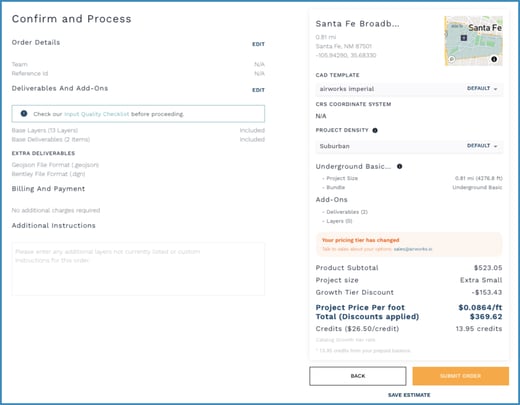Submit the order with orange button
The height and width of the screenshot is (405, 520).
[461, 376]
